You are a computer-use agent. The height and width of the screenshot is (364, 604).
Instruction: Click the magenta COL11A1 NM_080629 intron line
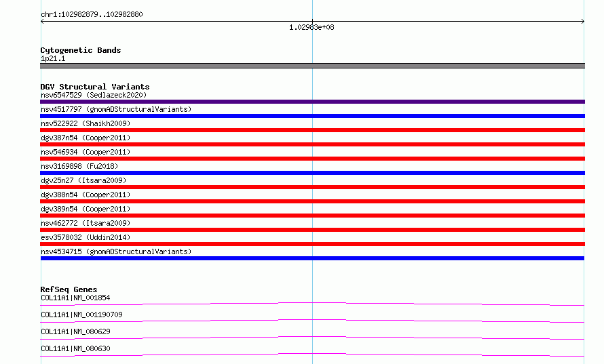click(312, 338)
